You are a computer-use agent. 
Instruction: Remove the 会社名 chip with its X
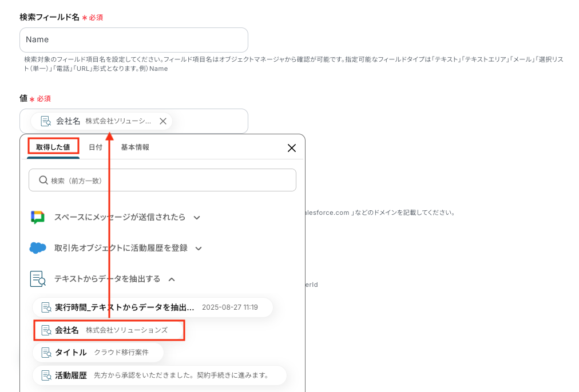tap(163, 121)
